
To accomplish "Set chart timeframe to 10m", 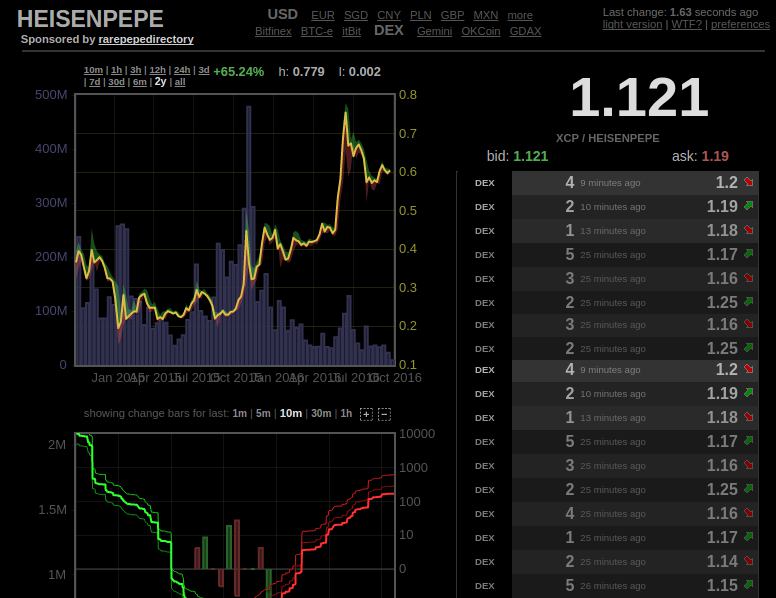I will [93, 71].
